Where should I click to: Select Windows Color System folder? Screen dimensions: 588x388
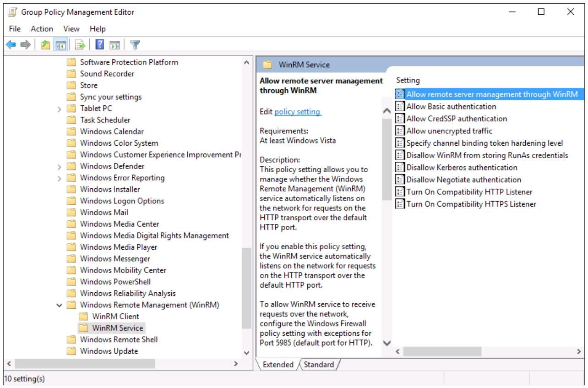click(119, 143)
